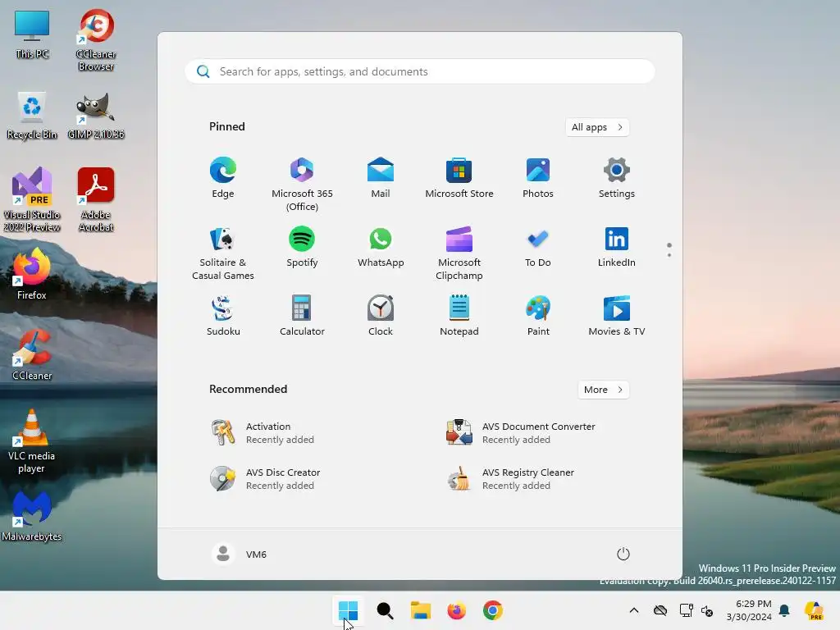Screen dimensions: 840x630
Task: Select GIMP 2.10.36 desktop shortcut
Action: pos(96,116)
